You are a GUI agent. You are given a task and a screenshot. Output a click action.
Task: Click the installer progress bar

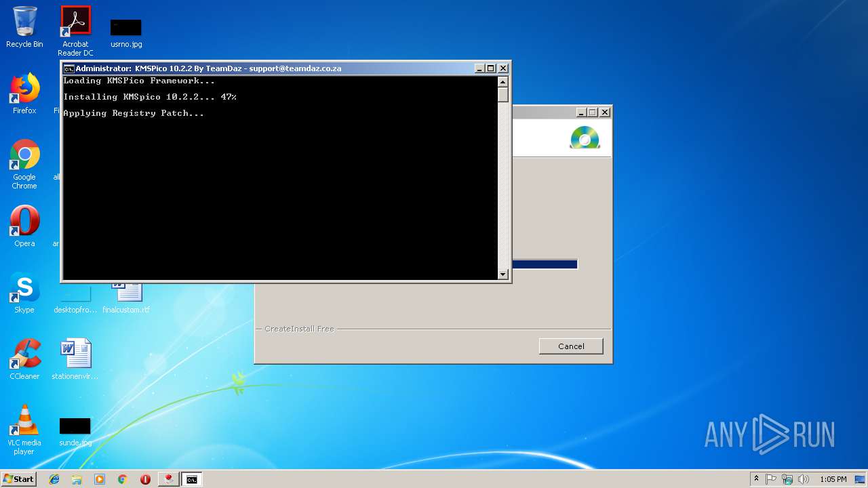click(545, 264)
